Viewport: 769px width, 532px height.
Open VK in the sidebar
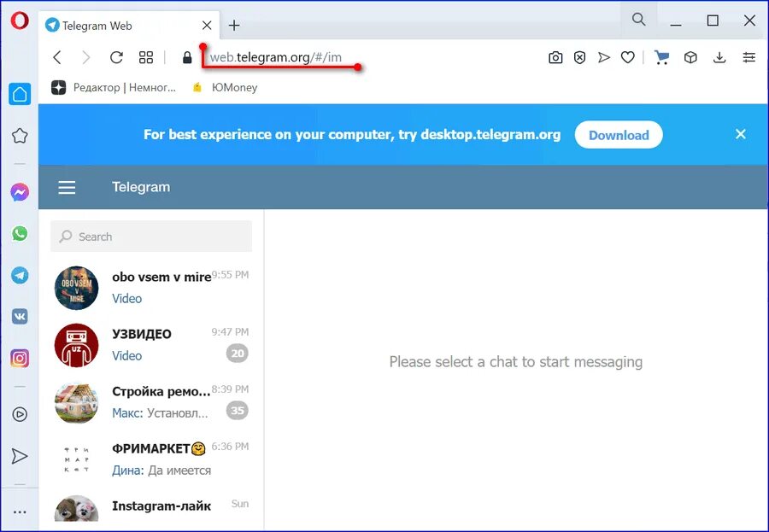click(20, 317)
